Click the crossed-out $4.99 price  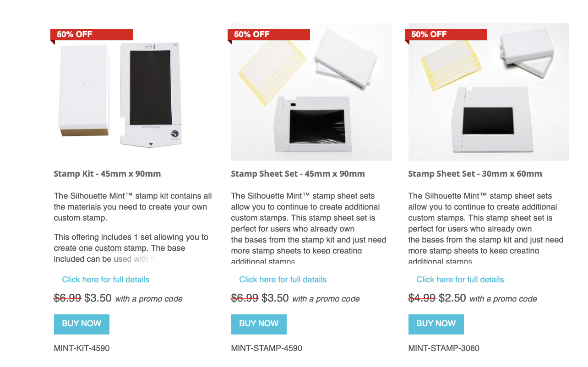coord(421,298)
